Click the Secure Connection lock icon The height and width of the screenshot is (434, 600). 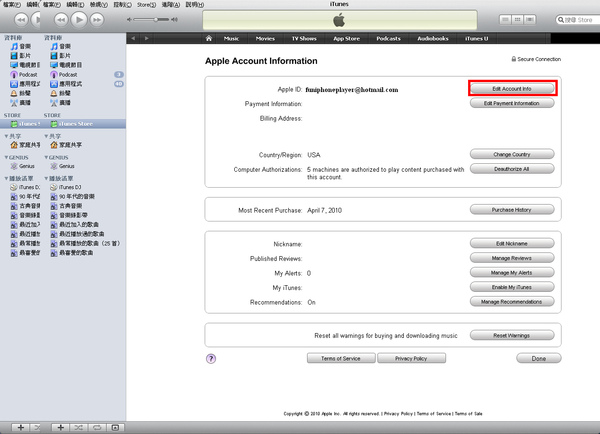(514, 59)
